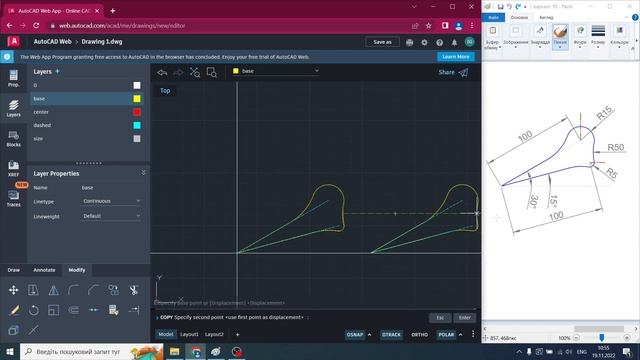Select the Match Properties tool icon
The width and height of the screenshot is (640, 360).
point(113,310)
